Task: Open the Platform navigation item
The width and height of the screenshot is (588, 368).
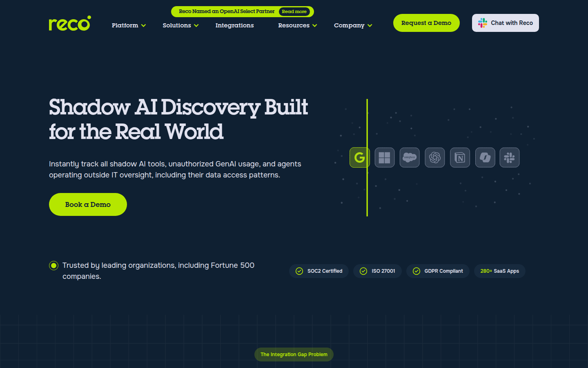Action: pos(125,25)
